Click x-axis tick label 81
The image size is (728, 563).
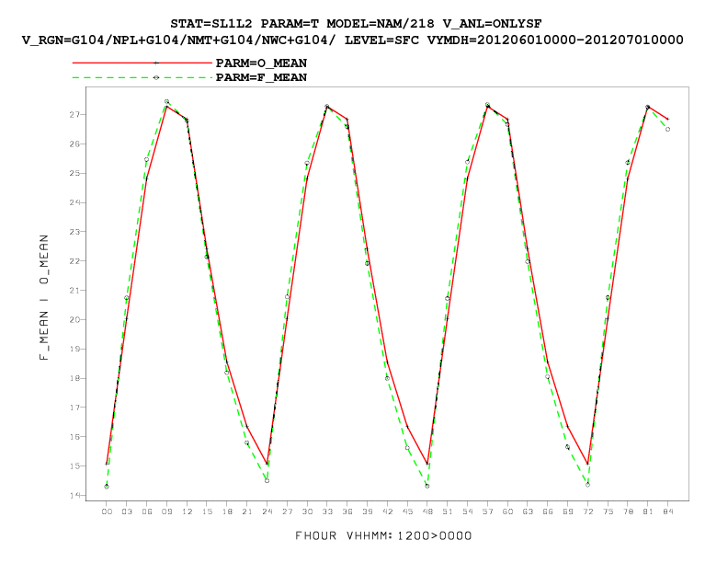(x=648, y=511)
